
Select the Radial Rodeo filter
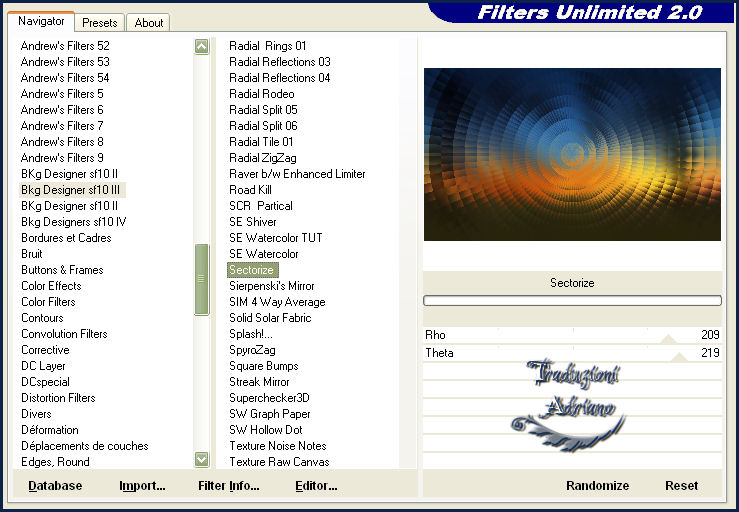coord(262,94)
